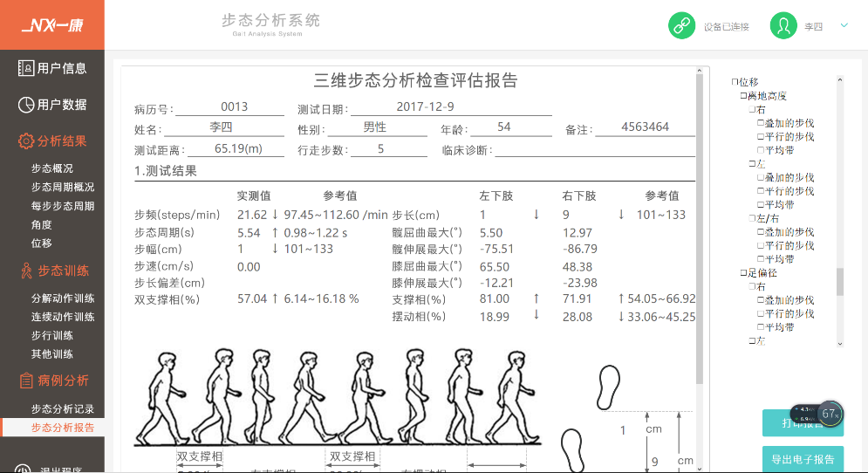868x473 pixels.
Task: Click the NX一康 logo
Action: pos(52,25)
